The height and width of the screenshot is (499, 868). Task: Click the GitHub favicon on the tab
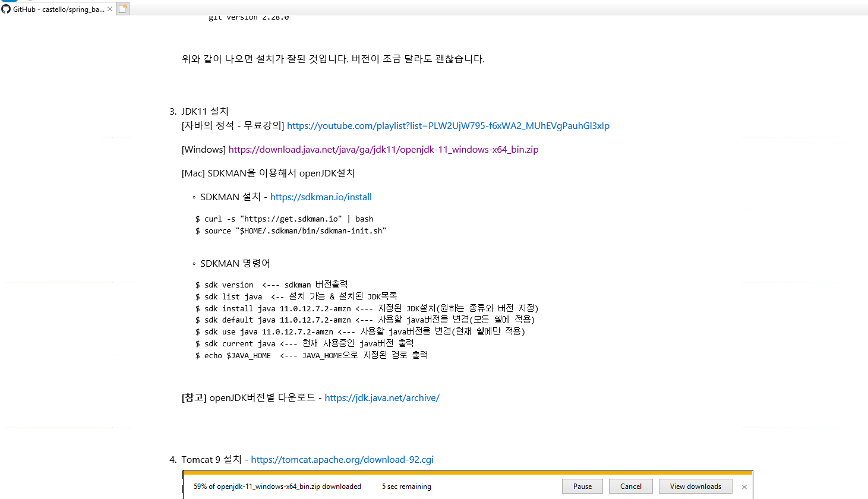point(6,9)
